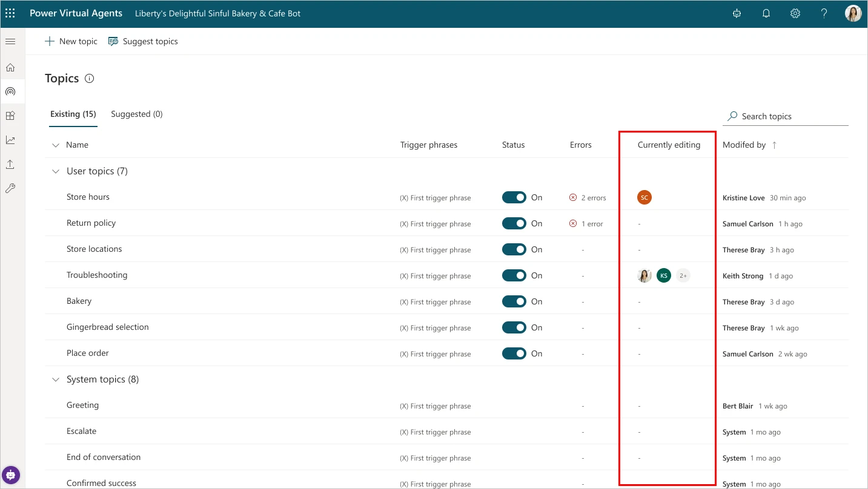Open notifications via the bell icon
The image size is (868, 489).
[766, 13]
